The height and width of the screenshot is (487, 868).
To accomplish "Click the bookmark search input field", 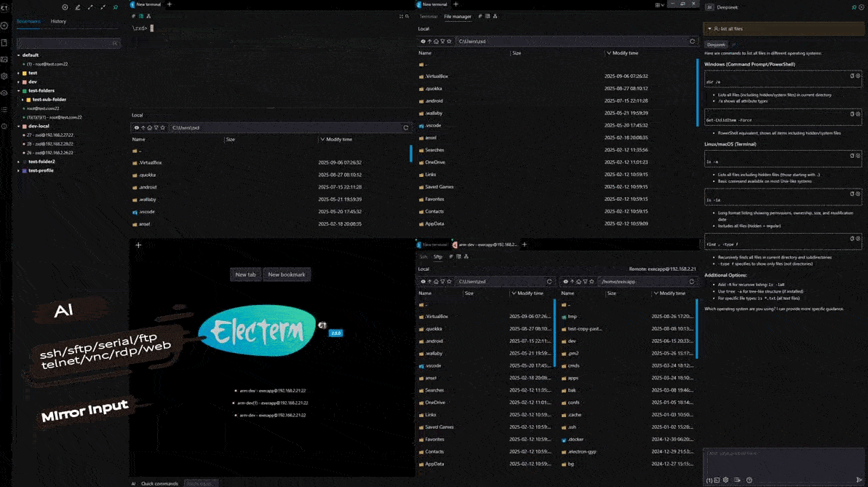I will [x=68, y=43].
